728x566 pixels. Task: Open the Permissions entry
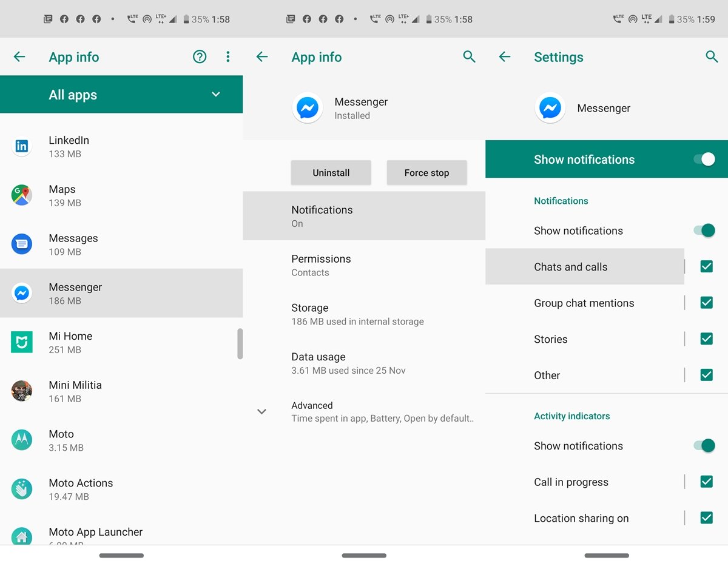364,265
